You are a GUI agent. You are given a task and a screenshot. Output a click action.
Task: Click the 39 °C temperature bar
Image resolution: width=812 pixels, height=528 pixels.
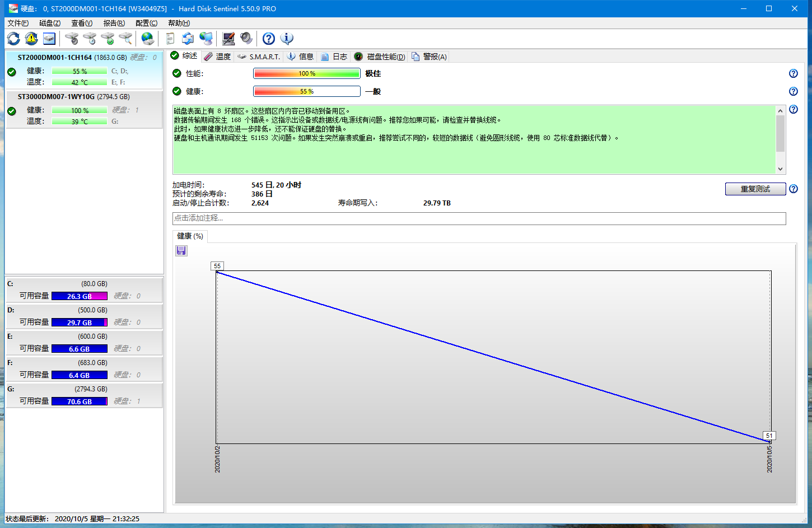(80, 122)
